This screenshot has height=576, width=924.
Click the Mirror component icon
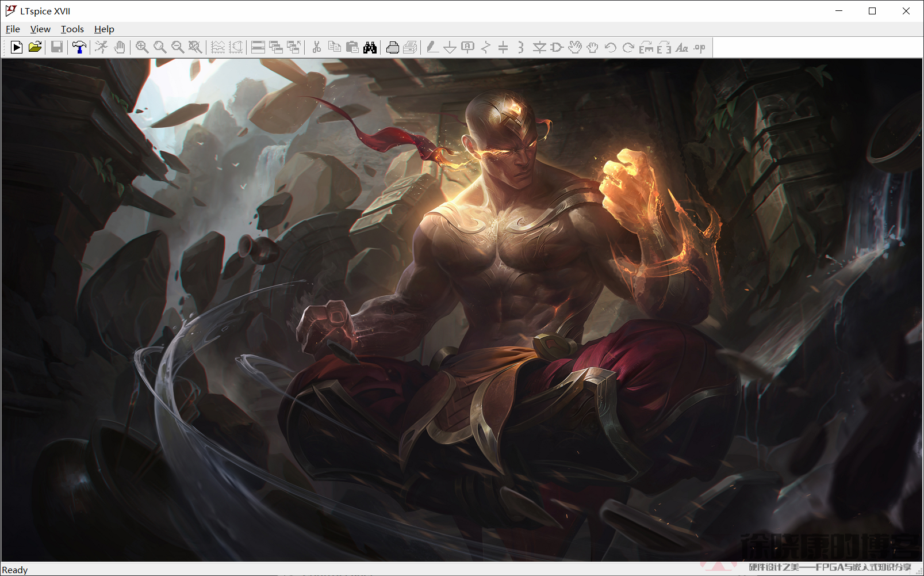pos(664,47)
